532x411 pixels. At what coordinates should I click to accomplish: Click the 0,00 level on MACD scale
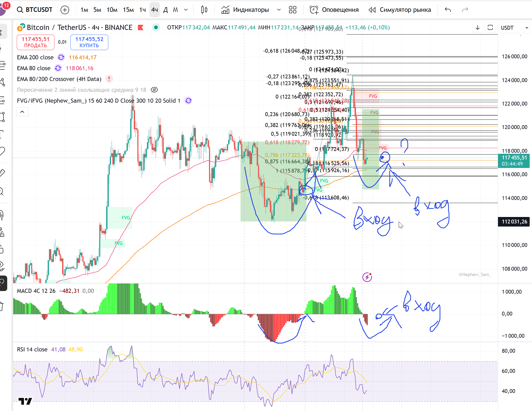(x=507, y=314)
